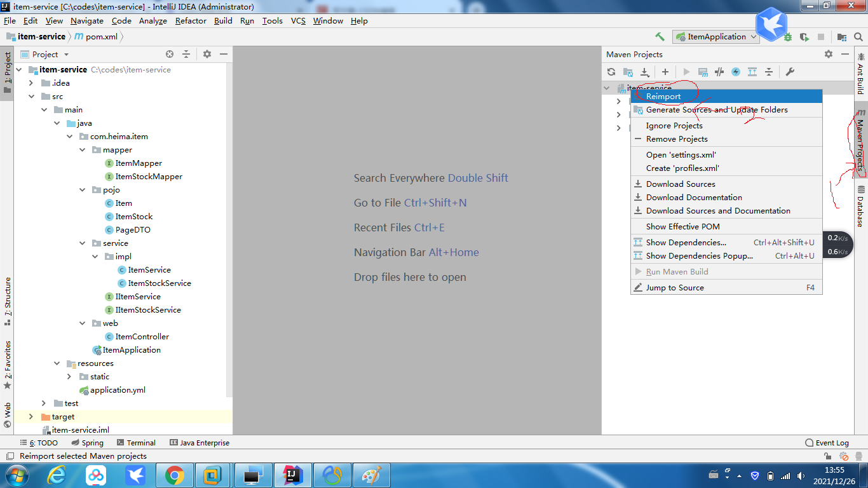
Task: Expand the .idea folder
Action: [31, 83]
